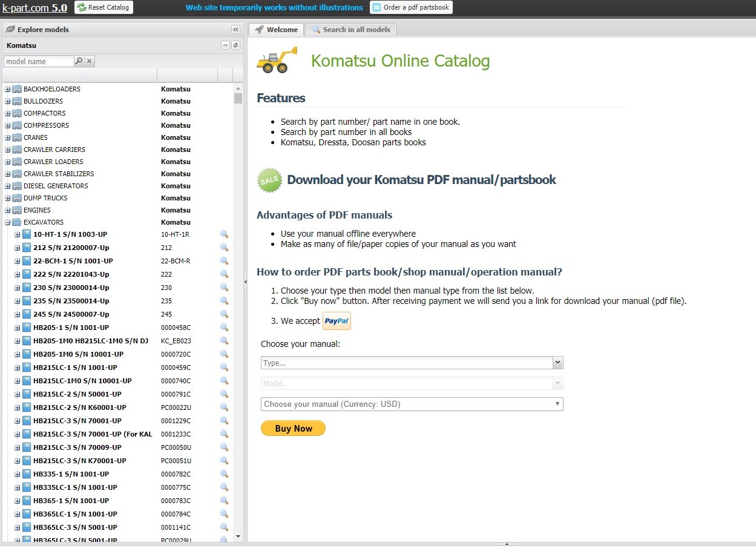
Task: Collapse the Explore models panel with the double-arrow icon
Action: pyautogui.click(x=235, y=29)
